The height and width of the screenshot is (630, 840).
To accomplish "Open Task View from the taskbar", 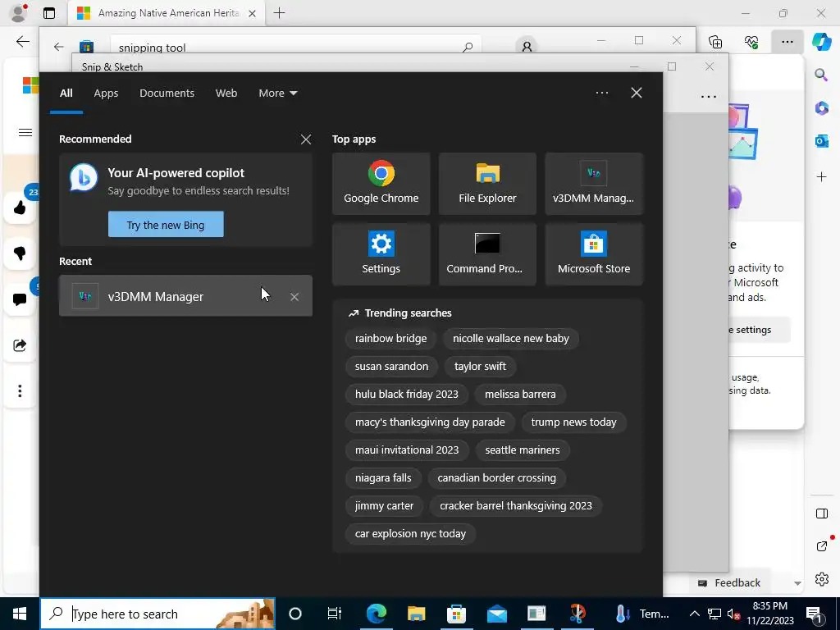I will click(x=335, y=614).
